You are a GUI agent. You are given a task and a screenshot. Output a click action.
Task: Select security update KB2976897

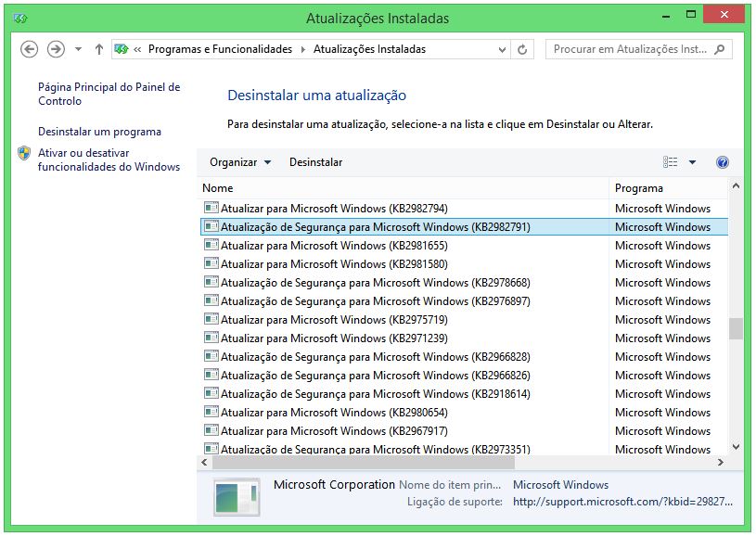pyautogui.click(x=464, y=301)
